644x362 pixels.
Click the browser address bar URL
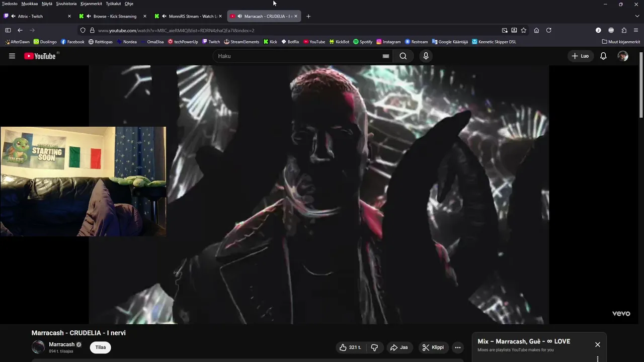point(176,30)
